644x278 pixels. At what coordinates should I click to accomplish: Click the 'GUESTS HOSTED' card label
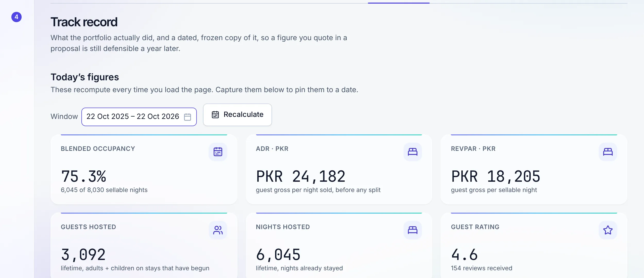88,227
